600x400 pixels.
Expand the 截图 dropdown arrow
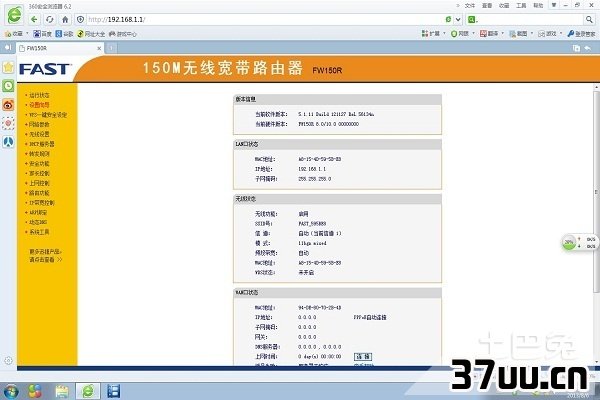click(x=532, y=33)
